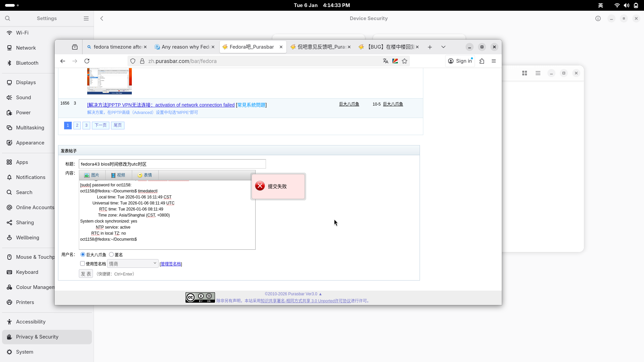This screenshot has height=362, width=644.
Task: Bookmark this page with star icon
Action: coord(405,61)
